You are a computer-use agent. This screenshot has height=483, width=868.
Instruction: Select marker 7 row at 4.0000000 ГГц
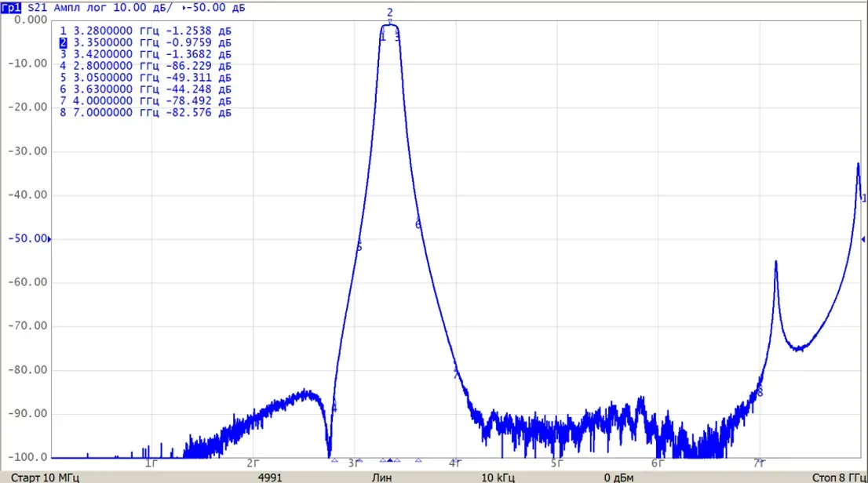coord(146,100)
